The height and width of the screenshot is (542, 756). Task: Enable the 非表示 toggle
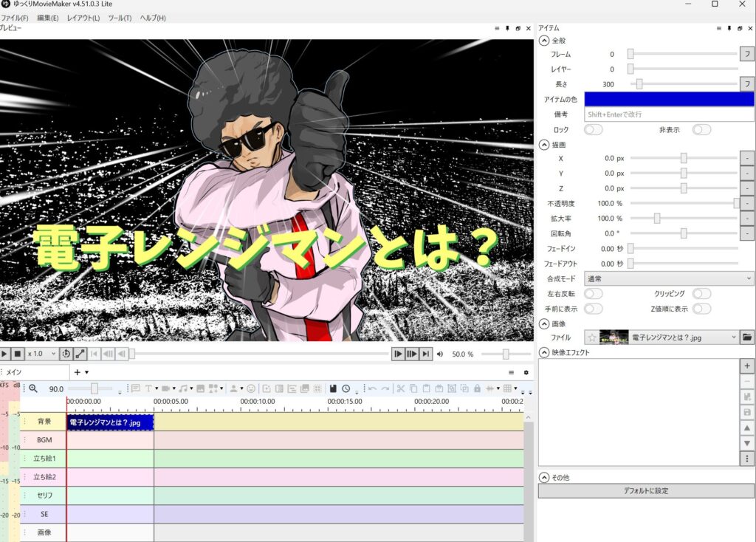[700, 129]
